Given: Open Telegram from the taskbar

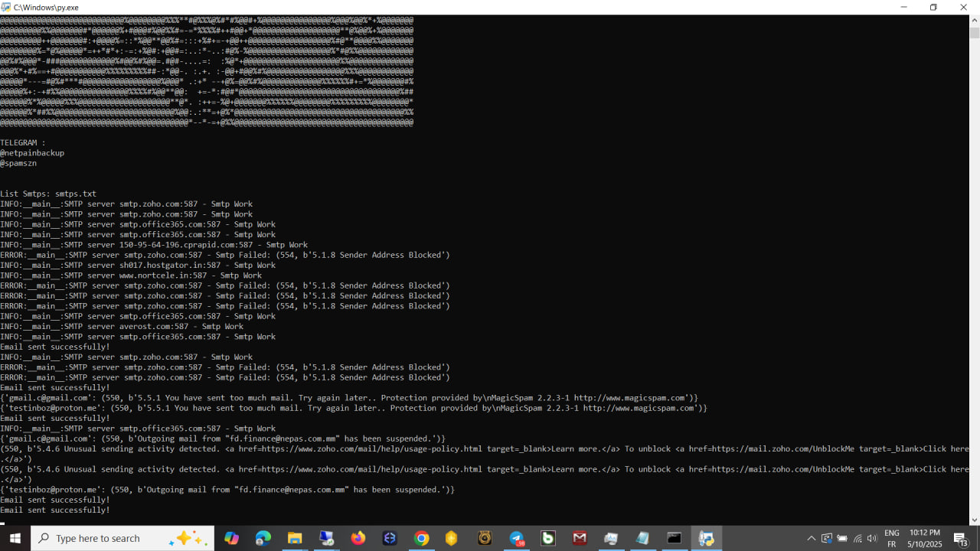Looking at the screenshot, I should 517,538.
